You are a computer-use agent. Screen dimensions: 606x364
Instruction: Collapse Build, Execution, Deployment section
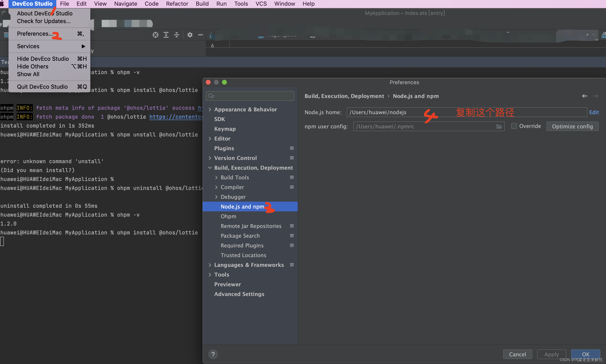point(210,168)
